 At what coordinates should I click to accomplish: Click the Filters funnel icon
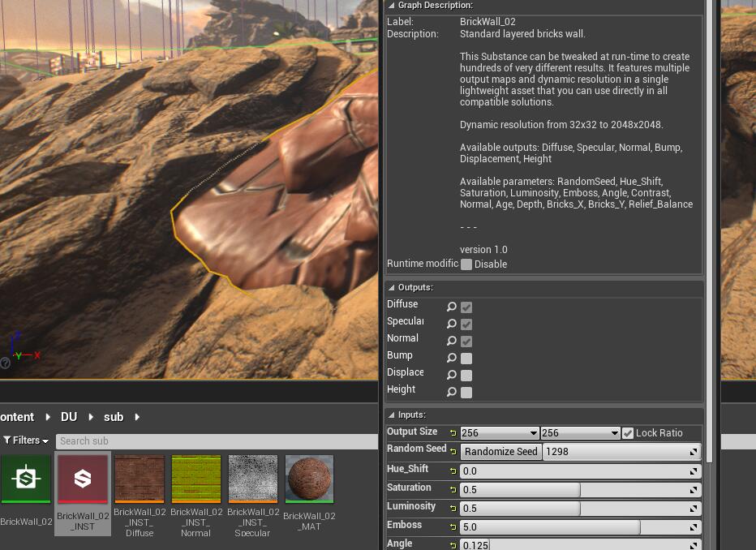[6, 440]
